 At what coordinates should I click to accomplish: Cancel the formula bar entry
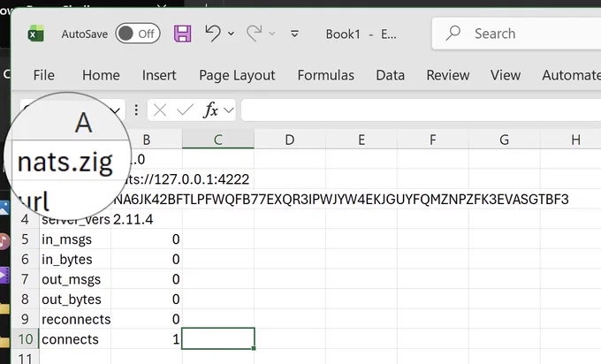pos(159,110)
